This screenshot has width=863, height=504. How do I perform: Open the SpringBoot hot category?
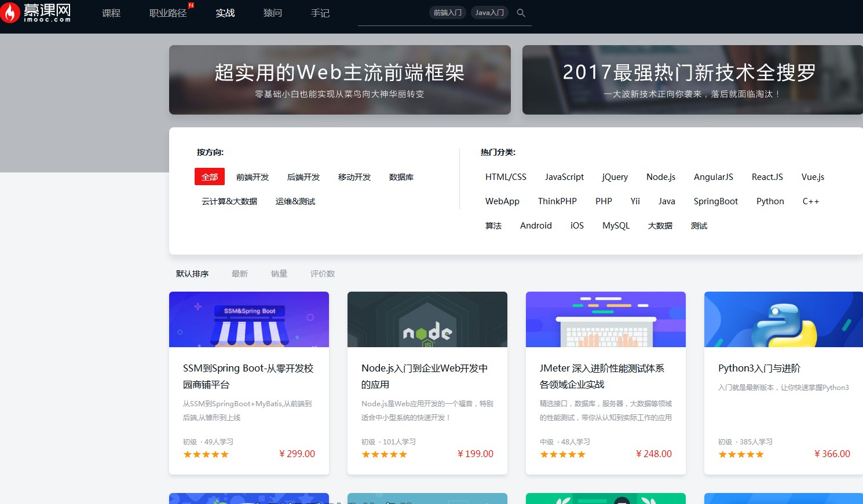pyautogui.click(x=716, y=201)
